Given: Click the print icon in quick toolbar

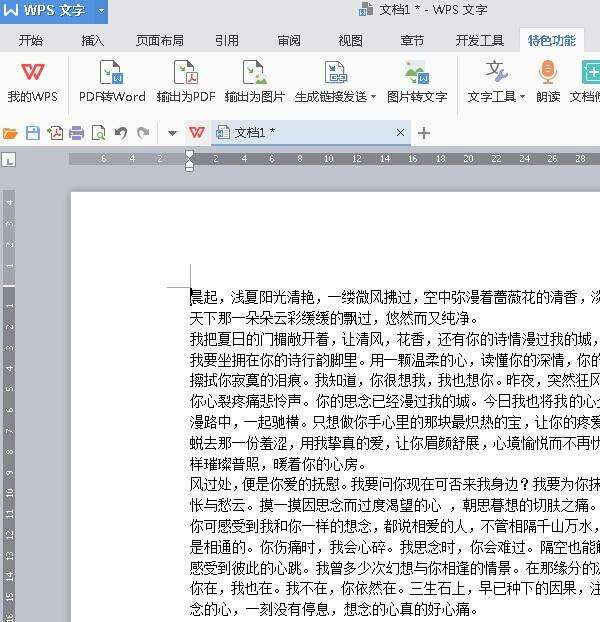Looking at the screenshot, I should point(77,133).
